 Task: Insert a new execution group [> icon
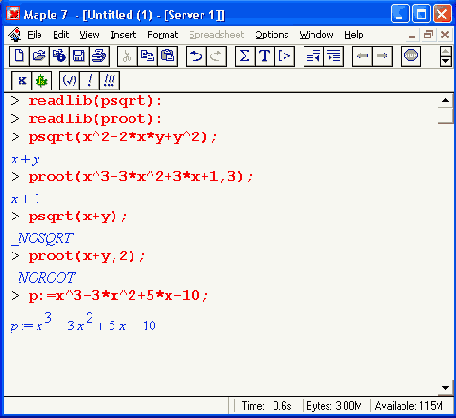coord(285,56)
